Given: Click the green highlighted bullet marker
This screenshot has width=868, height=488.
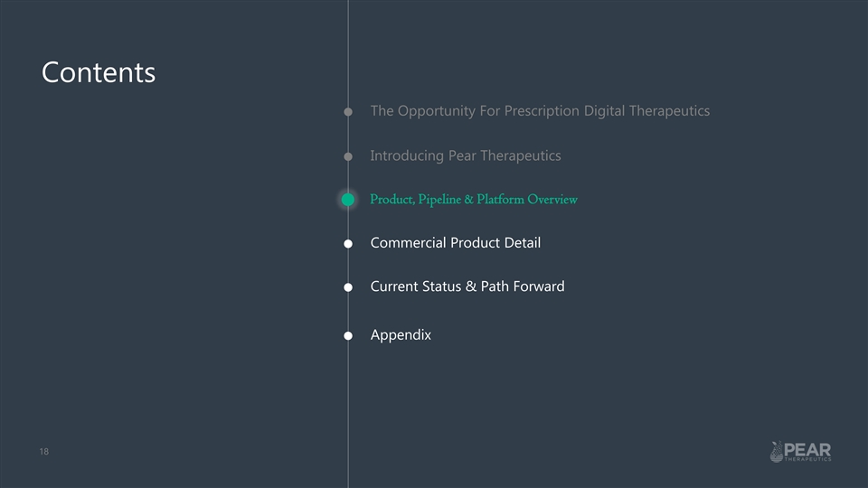Looking at the screenshot, I should [x=347, y=200].
